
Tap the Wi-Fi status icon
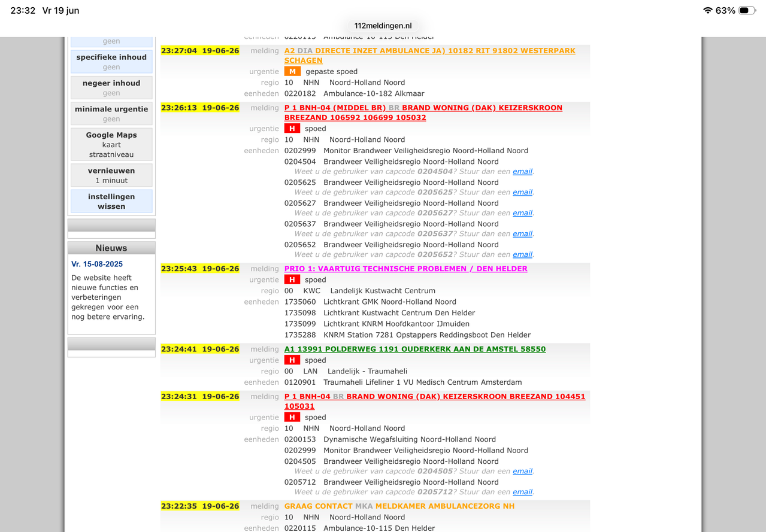tap(708, 11)
